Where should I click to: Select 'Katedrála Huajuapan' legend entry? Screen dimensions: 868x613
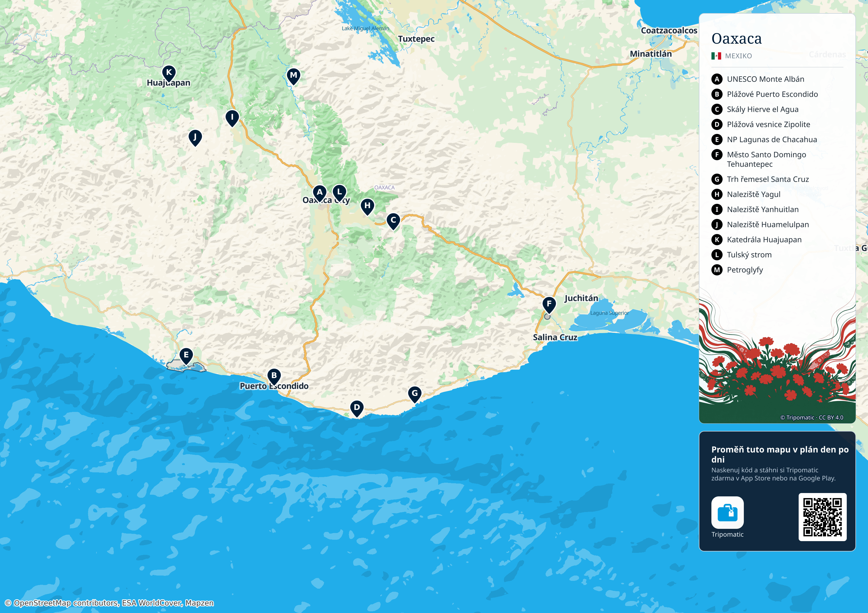[x=764, y=240]
